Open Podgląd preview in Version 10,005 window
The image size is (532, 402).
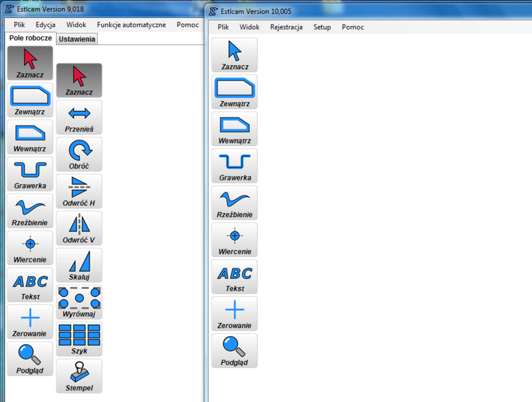point(235,350)
